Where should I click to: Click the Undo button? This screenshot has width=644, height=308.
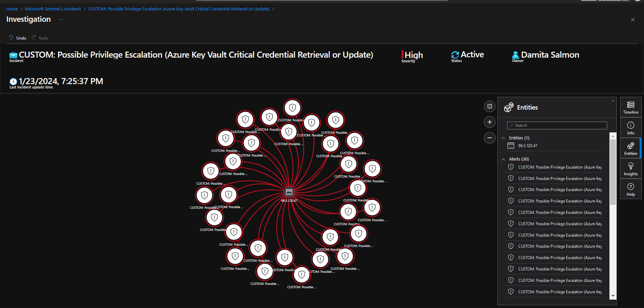pos(18,38)
